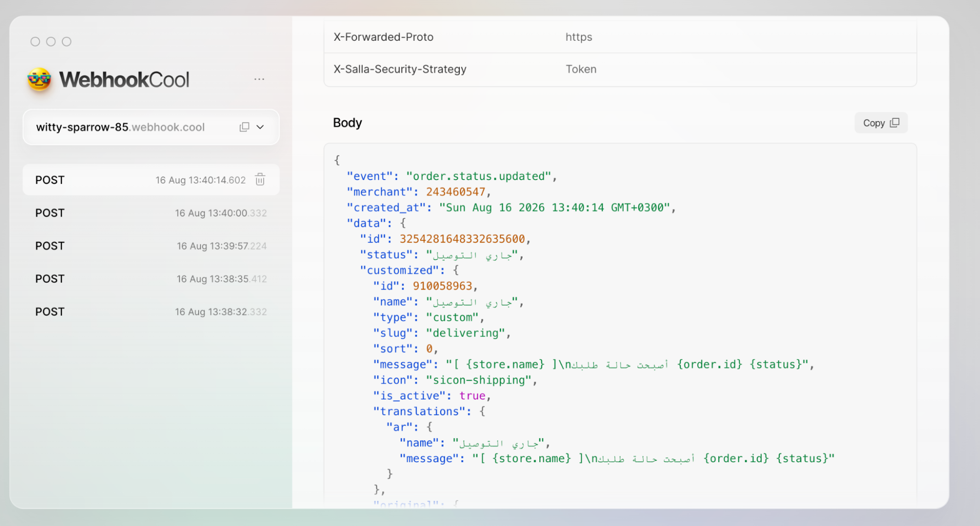Click the merchant number 243460547
The image size is (980, 526).
[455, 192]
